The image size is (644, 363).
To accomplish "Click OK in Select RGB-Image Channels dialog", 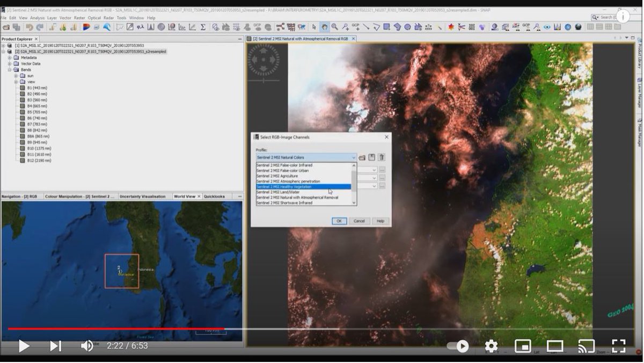I will [x=339, y=221].
